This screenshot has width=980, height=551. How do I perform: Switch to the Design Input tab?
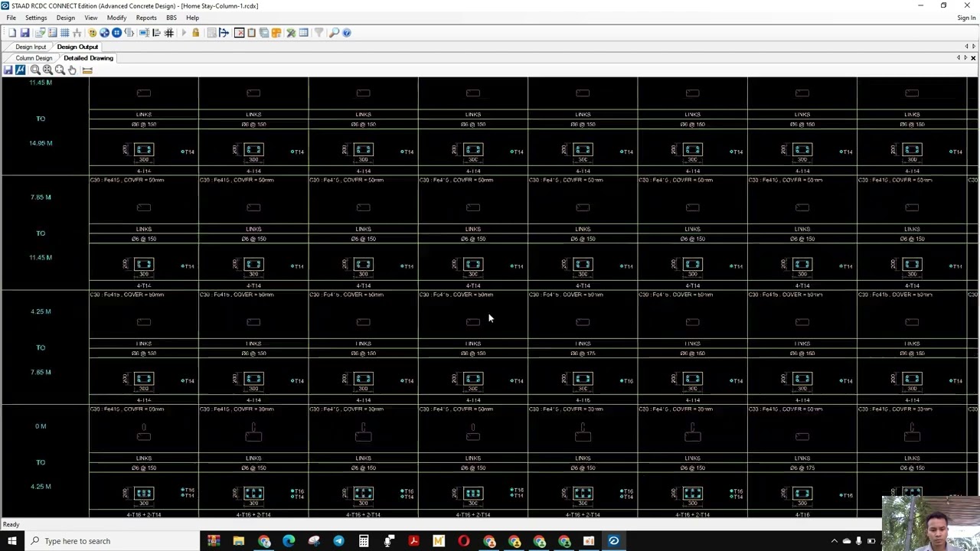coord(31,47)
